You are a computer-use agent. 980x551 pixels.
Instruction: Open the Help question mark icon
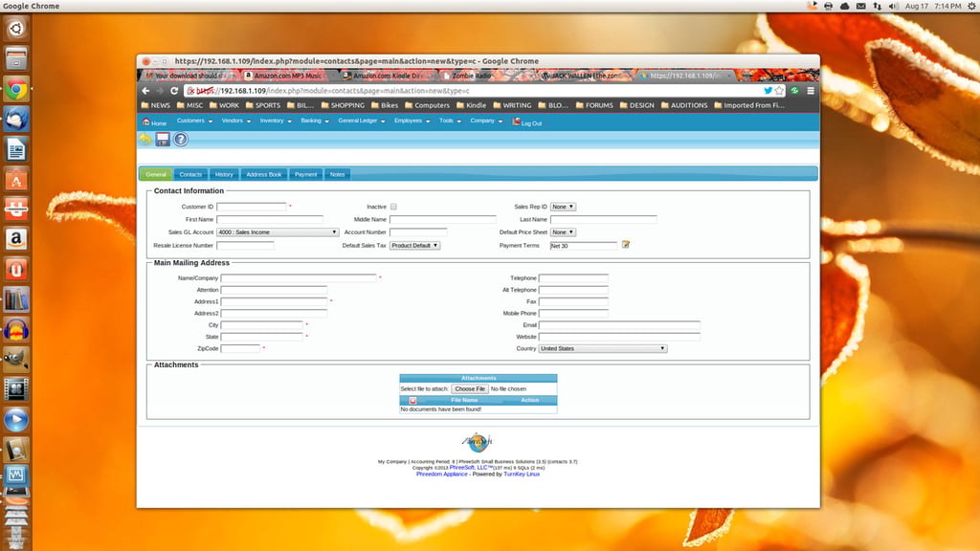181,139
